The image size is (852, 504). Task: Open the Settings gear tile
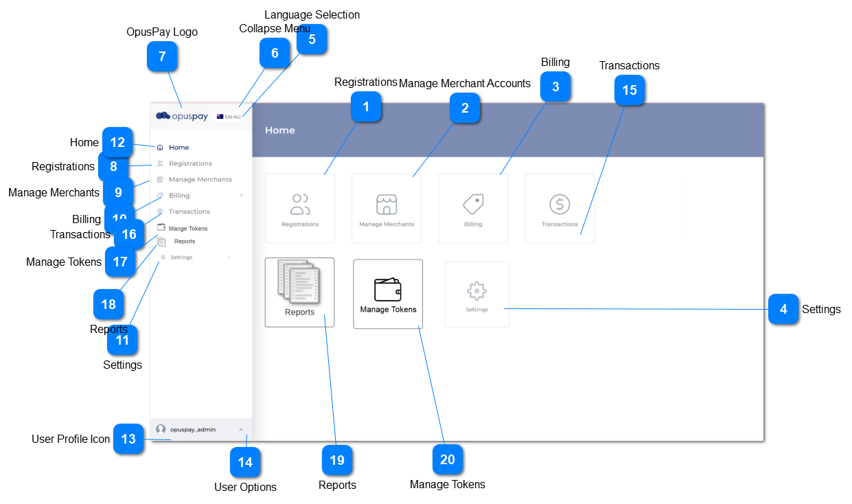476,291
